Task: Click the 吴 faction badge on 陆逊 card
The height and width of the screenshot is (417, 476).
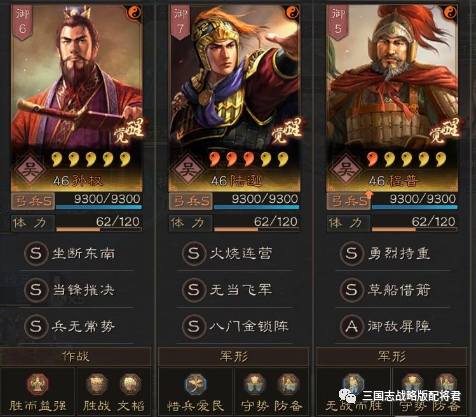Action: [x=187, y=169]
